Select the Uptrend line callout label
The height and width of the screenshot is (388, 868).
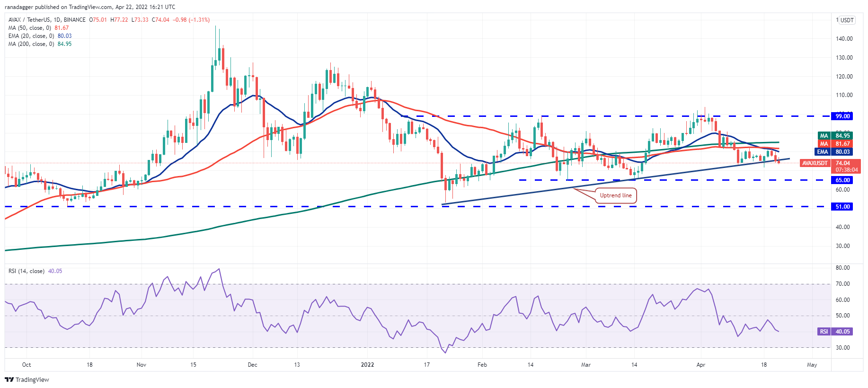pyautogui.click(x=615, y=195)
